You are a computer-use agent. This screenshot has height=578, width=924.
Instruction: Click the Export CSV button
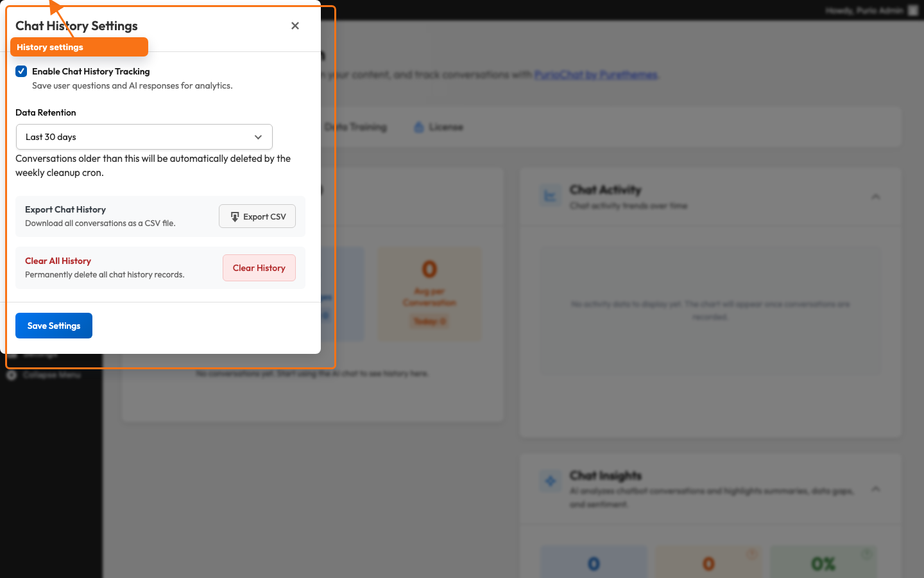tap(257, 216)
